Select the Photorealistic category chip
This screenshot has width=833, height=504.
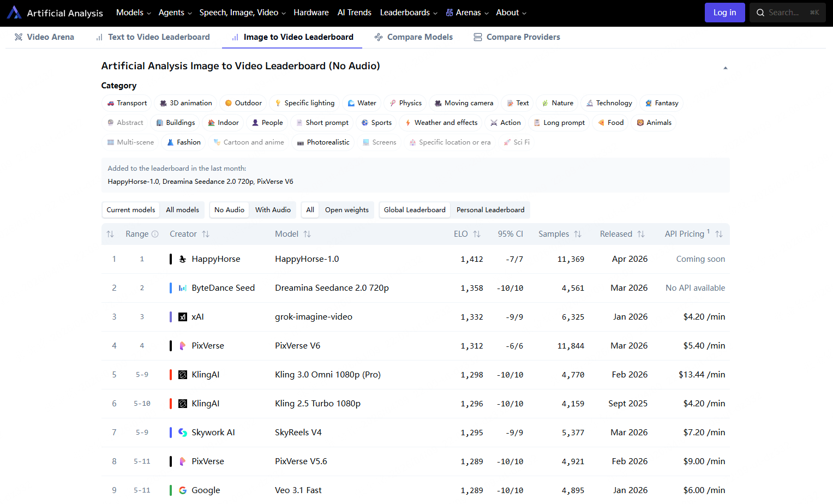[323, 142]
